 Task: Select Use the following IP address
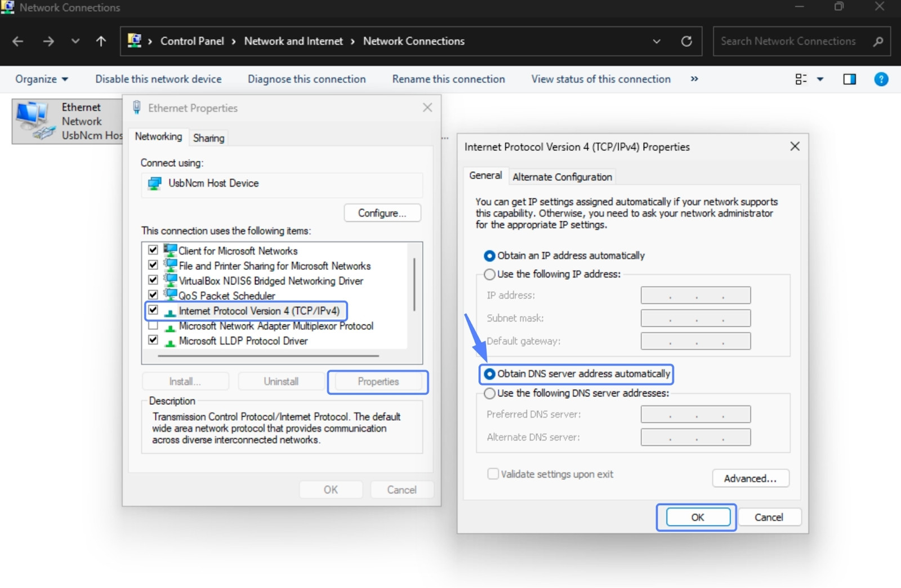[490, 274]
